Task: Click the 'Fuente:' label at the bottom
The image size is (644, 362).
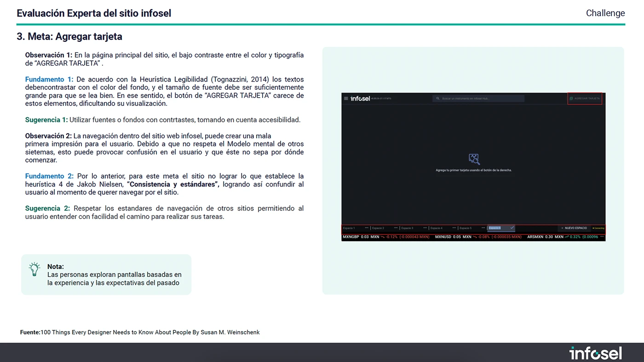Action: (x=30, y=333)
